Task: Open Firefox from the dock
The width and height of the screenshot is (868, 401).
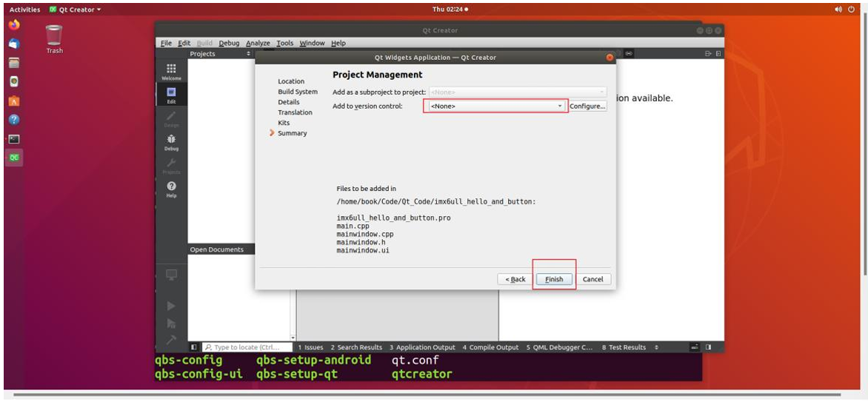Action: (x=14, y=25)
